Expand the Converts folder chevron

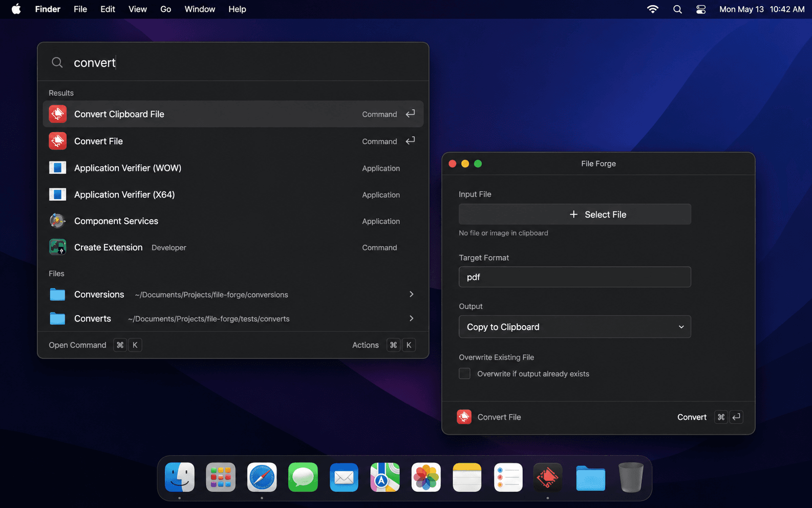(x=411, y=318)
